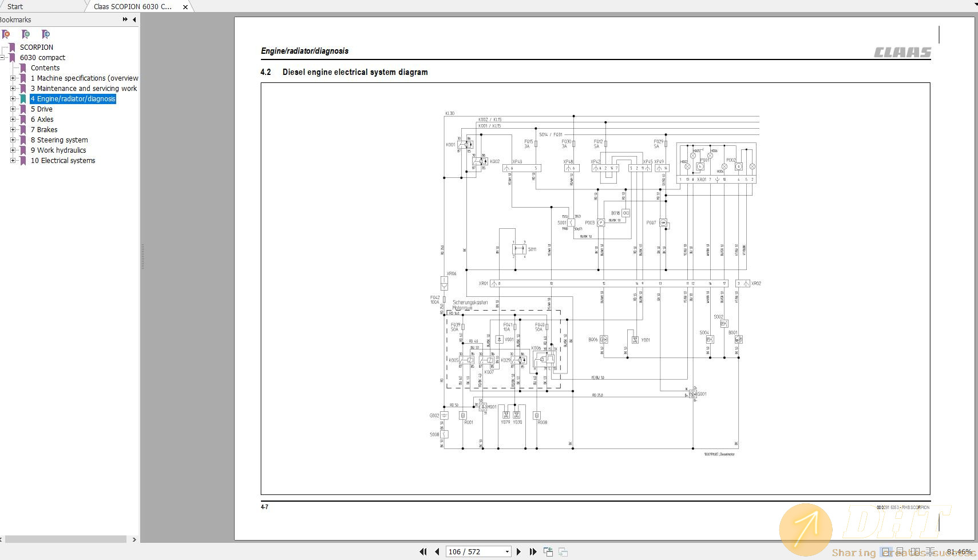This screenshot has width=978, height=560.
Task: Expand the 3 Maintenance and servicing node
Action: (x=13, y=89)
